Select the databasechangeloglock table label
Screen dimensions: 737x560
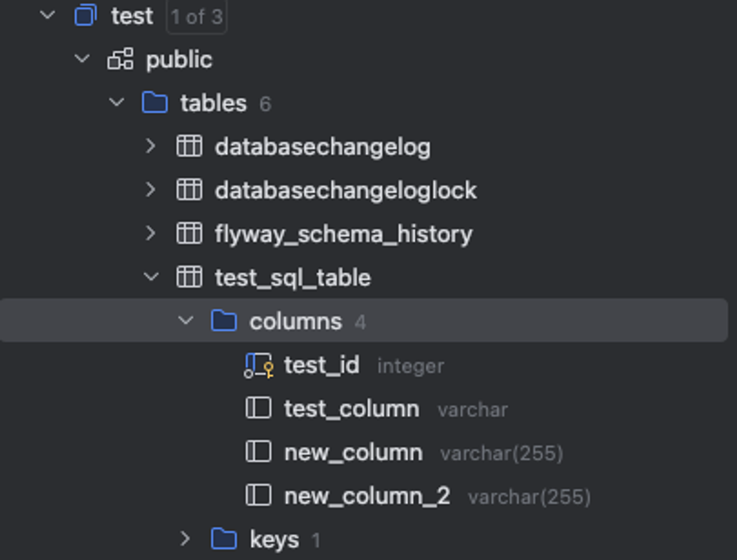coord(345,191)
